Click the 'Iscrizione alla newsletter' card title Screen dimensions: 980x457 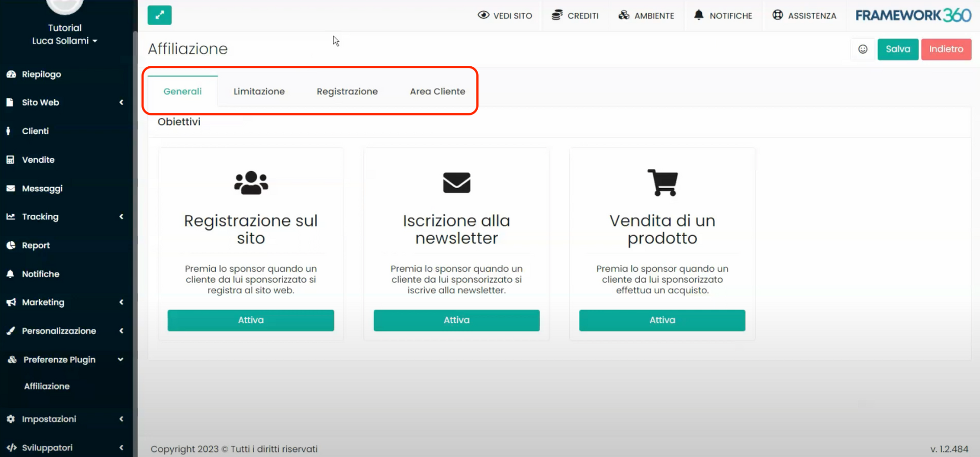456,229
